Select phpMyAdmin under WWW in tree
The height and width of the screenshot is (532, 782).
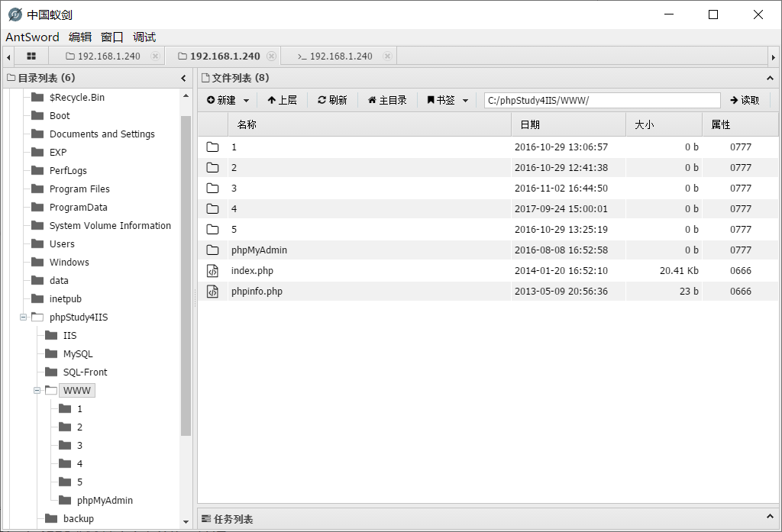[x=105, y=500]
